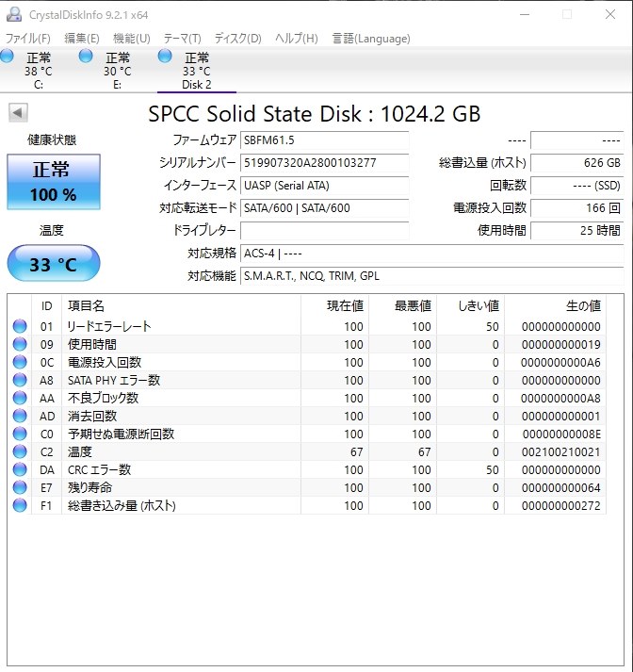
Task: Click the features field S.M.A.R.T., NCQ, TRIM, GPL
Action: click(432, 276)
